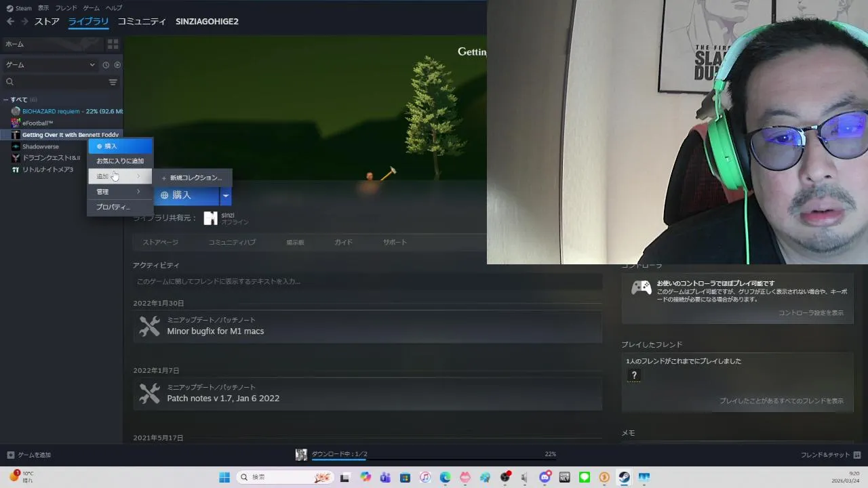This screenshot has height=488, width=868.
Task: Click the Steam back arrow
Action: click(10, 22)
